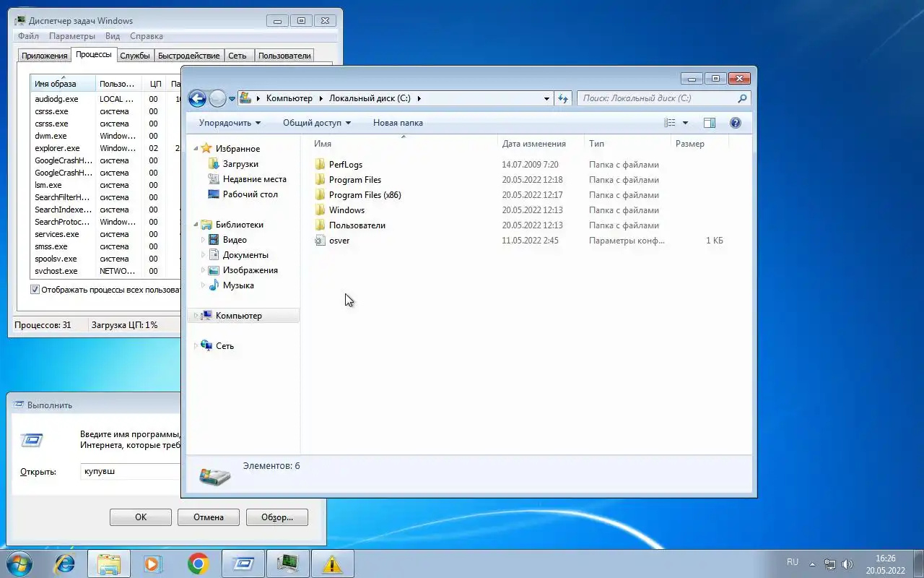924x578 pixels.
Task: Collapse the Избранное tree section
Action: 196,148
